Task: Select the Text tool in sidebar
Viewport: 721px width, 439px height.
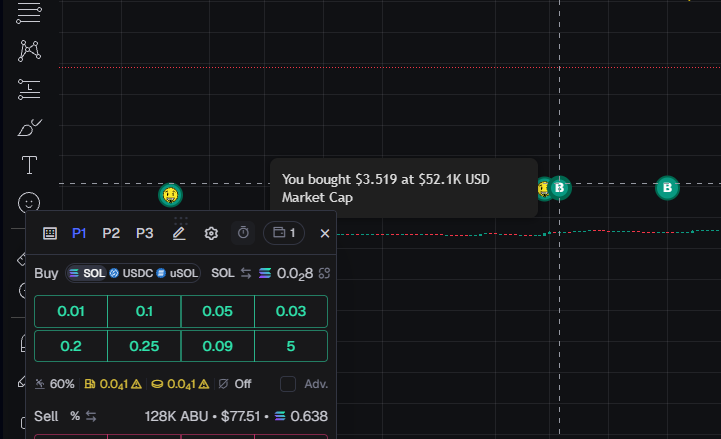Action: (x=29, y=165)
